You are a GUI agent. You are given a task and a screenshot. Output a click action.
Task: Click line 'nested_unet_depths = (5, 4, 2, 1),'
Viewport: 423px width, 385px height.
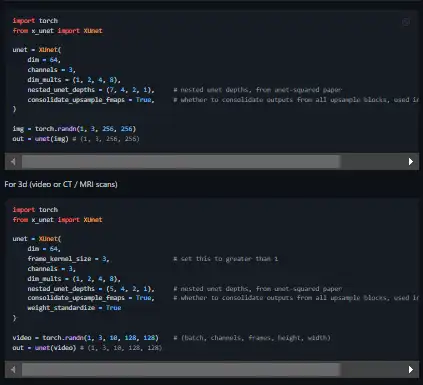(91, 289)
